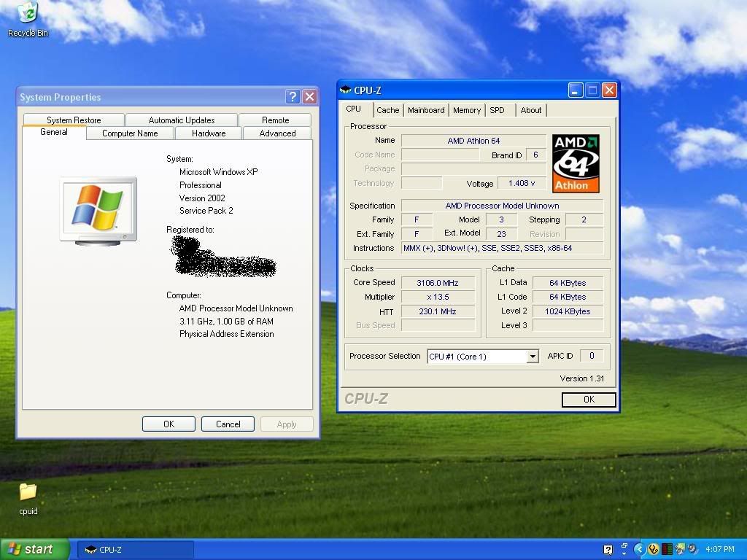This screenshot has width=747, height=560.
Task: Close the System Properties window
Action: (x=309, y=97)
